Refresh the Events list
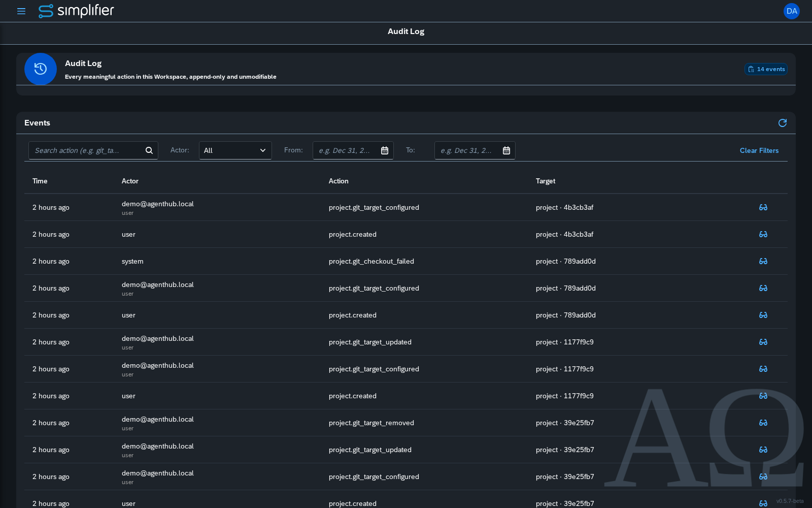Screen dimensions: 812x508 click(x=783, y=123)
